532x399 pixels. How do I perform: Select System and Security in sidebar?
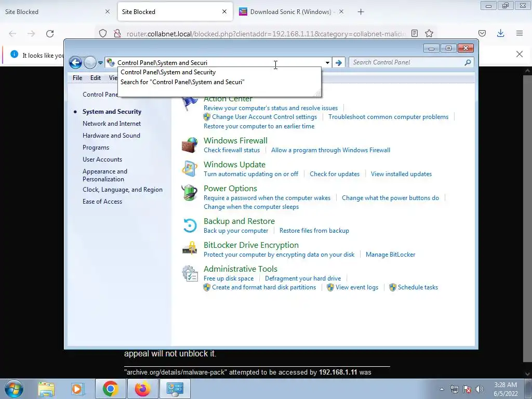point(112,112)
